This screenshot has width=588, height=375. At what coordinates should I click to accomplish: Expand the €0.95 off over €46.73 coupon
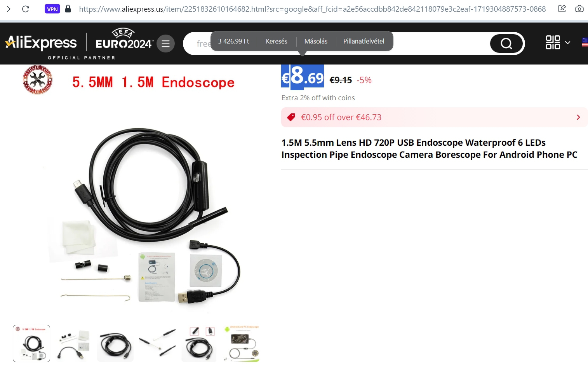[x=434, y=117]
